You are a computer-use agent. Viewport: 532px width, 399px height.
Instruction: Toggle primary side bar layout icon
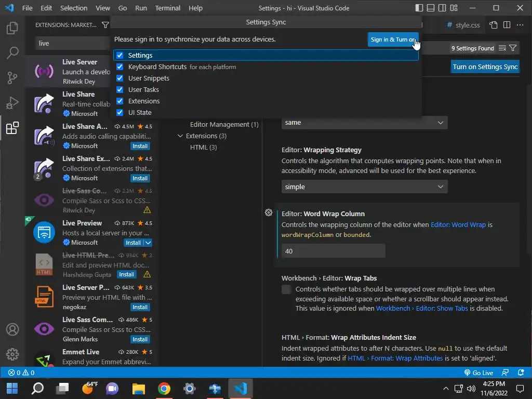click(419, 8)
